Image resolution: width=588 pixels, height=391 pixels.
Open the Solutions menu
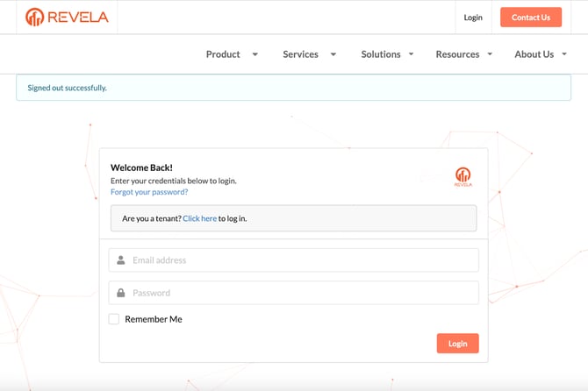click(x=381, y=54)
